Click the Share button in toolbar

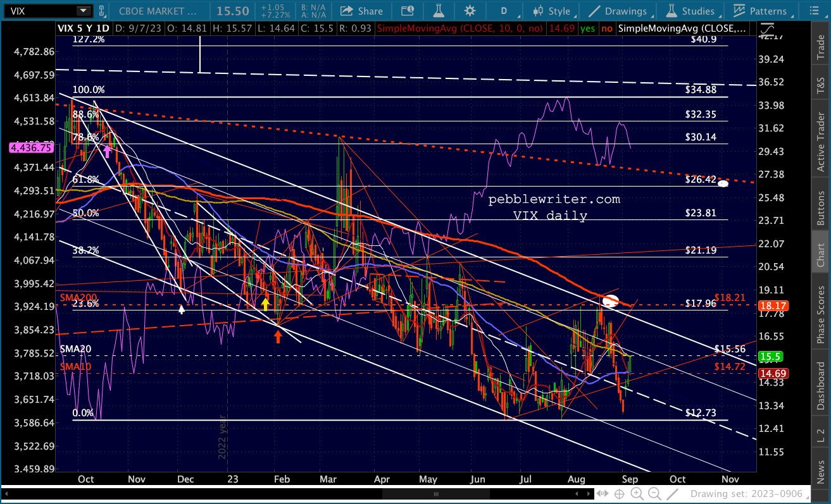coord(361,11)
